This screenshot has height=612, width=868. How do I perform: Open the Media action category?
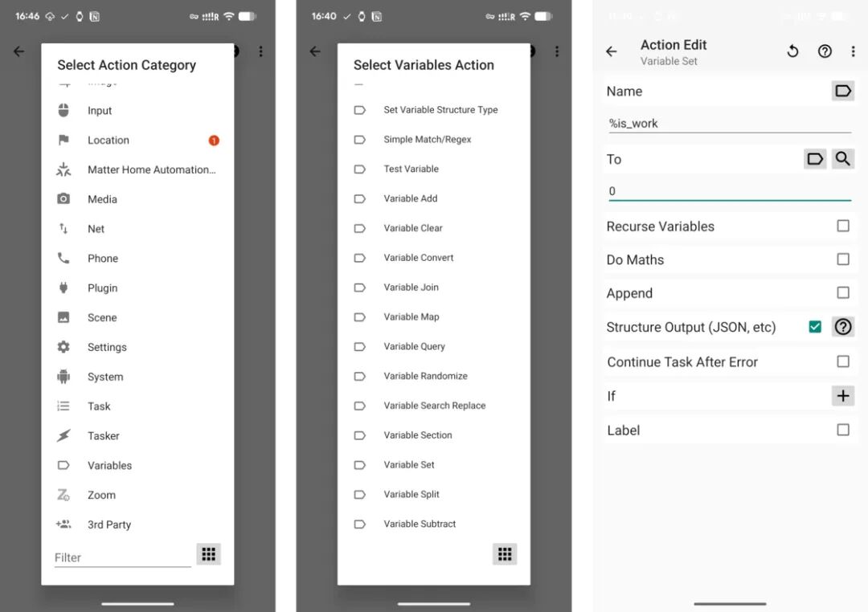(x=137, y=199)
